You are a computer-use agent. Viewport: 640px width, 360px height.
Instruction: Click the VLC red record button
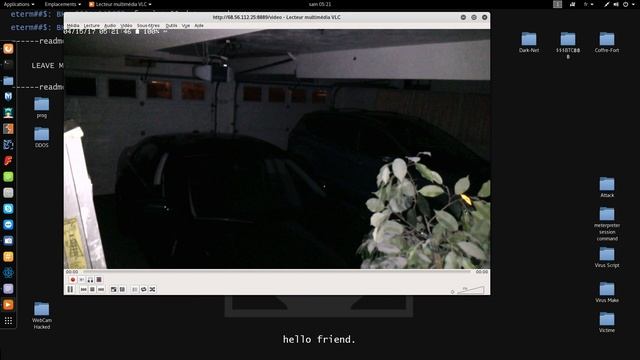tap(73, 280)
